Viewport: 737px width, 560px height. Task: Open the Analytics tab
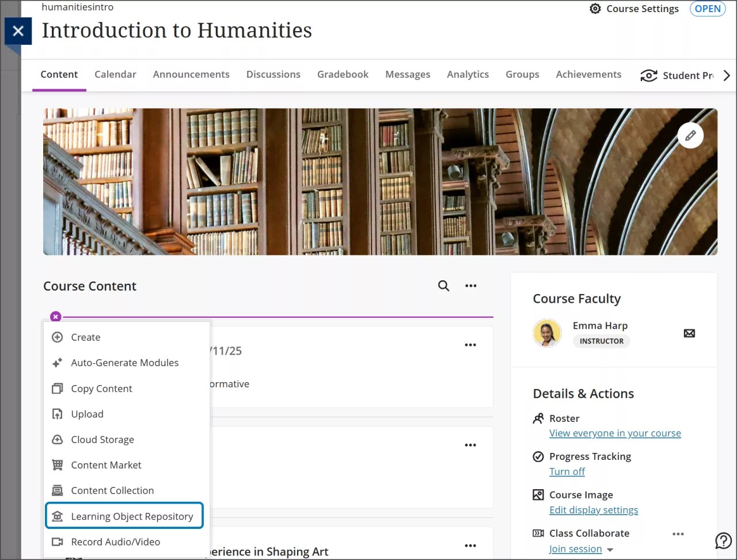click(468, 74)
